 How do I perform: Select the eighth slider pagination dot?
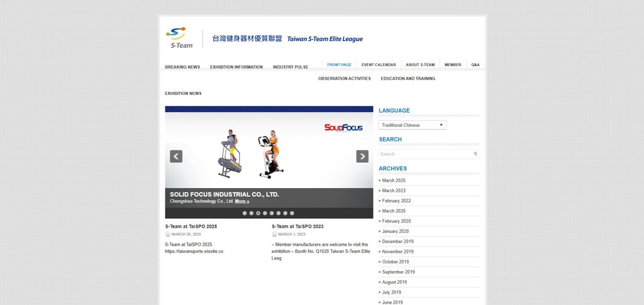292,213
